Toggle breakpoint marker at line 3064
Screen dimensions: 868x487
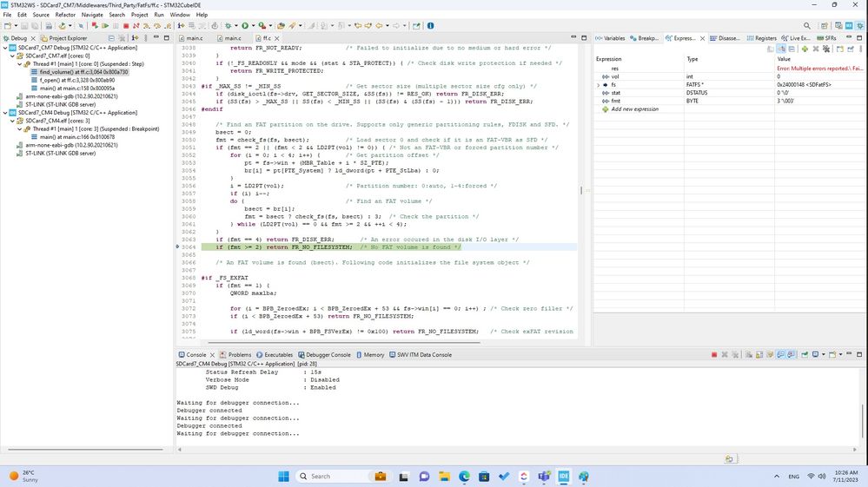pos(177,247)
